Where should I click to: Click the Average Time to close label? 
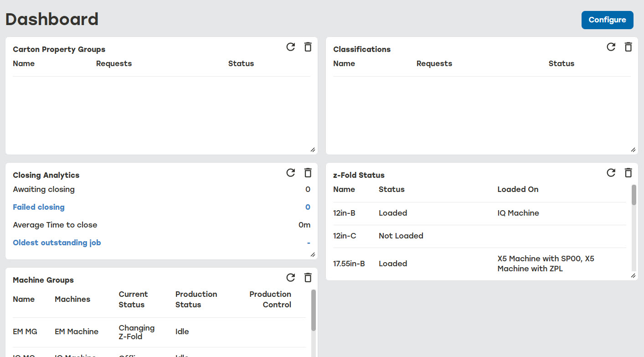[55, 225]
